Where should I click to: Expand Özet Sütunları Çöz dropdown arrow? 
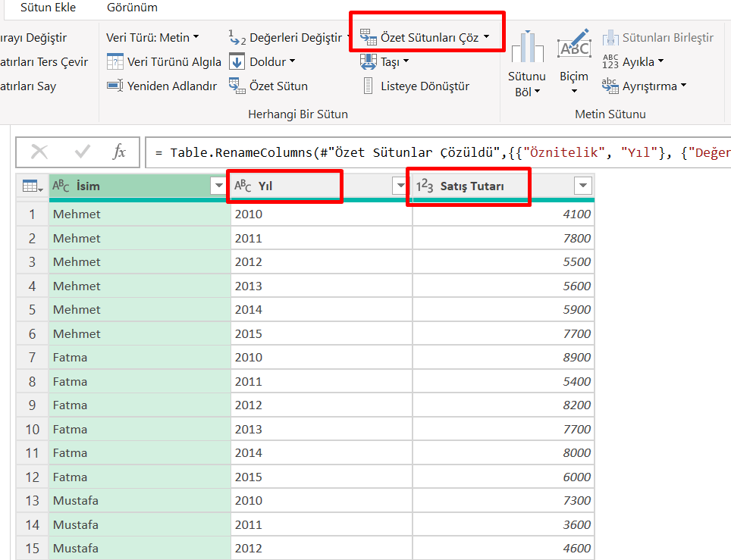pos(486,36)
